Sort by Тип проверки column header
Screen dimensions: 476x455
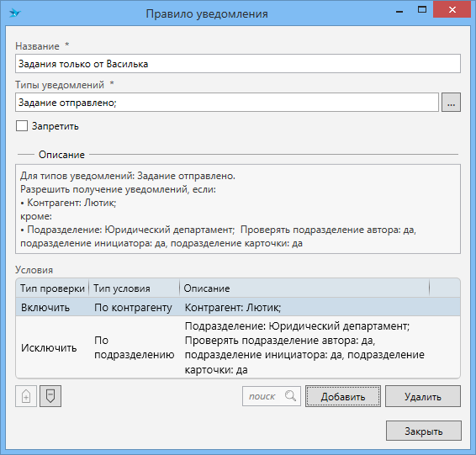pyautogui.click(x=52, y=288)
